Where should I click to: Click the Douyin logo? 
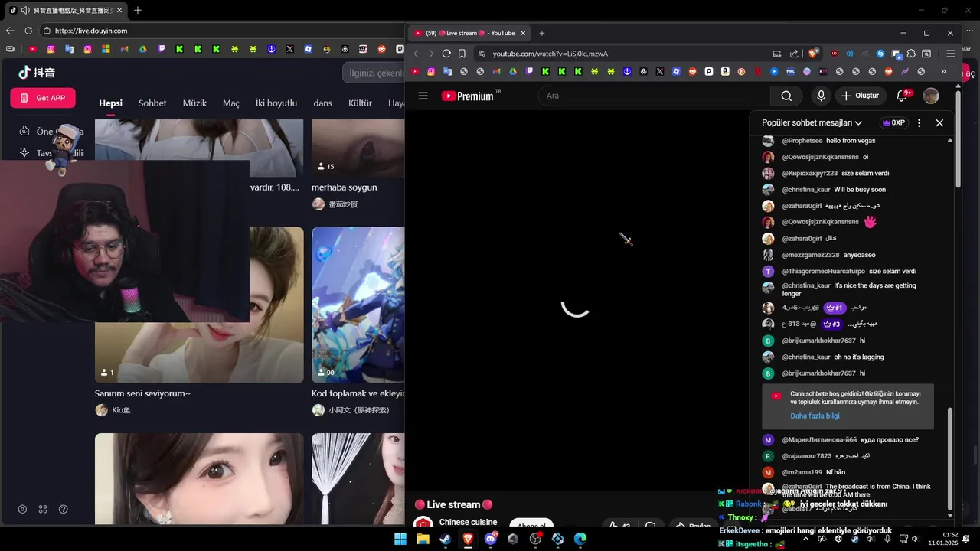[37, 73]
